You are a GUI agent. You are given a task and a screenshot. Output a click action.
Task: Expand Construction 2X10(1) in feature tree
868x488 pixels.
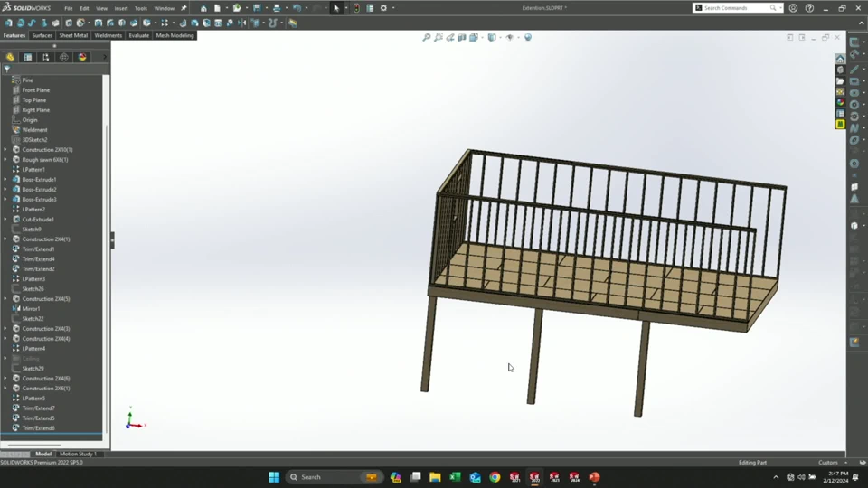point(5,150)
